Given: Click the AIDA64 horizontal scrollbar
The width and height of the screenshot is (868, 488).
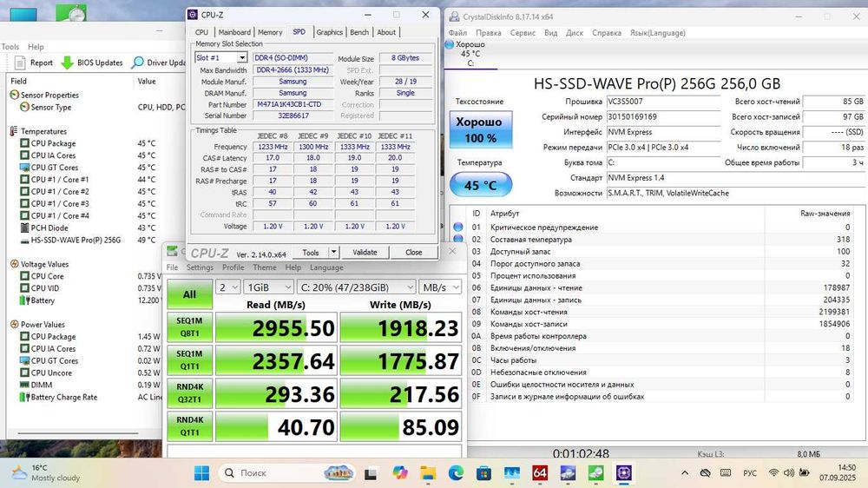Looking at the screenshot, I should click(77, 433).
